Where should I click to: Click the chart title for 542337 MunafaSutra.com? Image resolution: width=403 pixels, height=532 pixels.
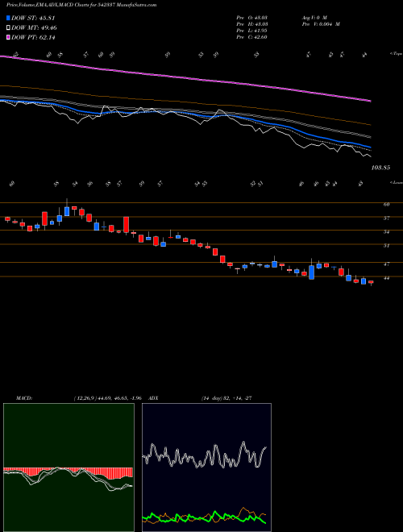(x=81, y=6)
